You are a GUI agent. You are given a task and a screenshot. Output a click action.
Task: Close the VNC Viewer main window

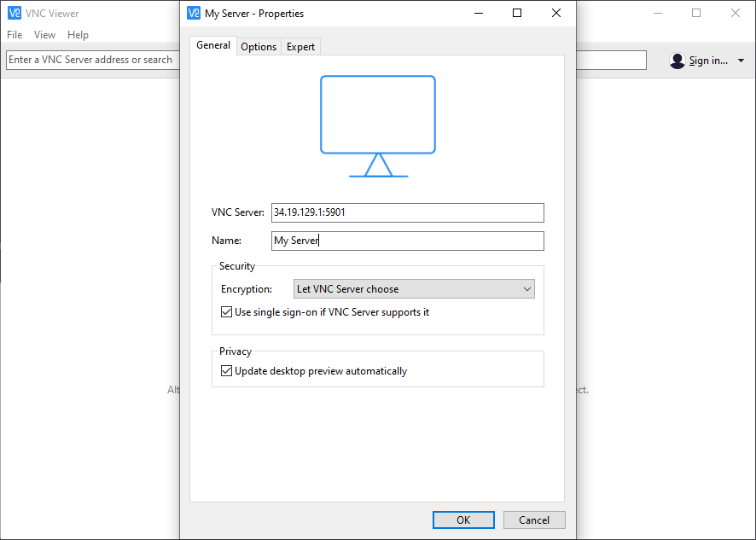coord(736,13)
